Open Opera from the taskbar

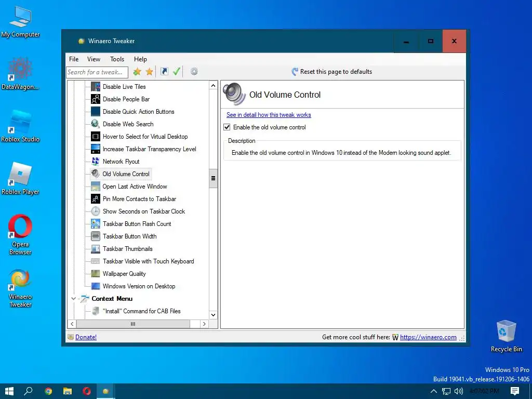pyautogui.click(x=87, y=391)
